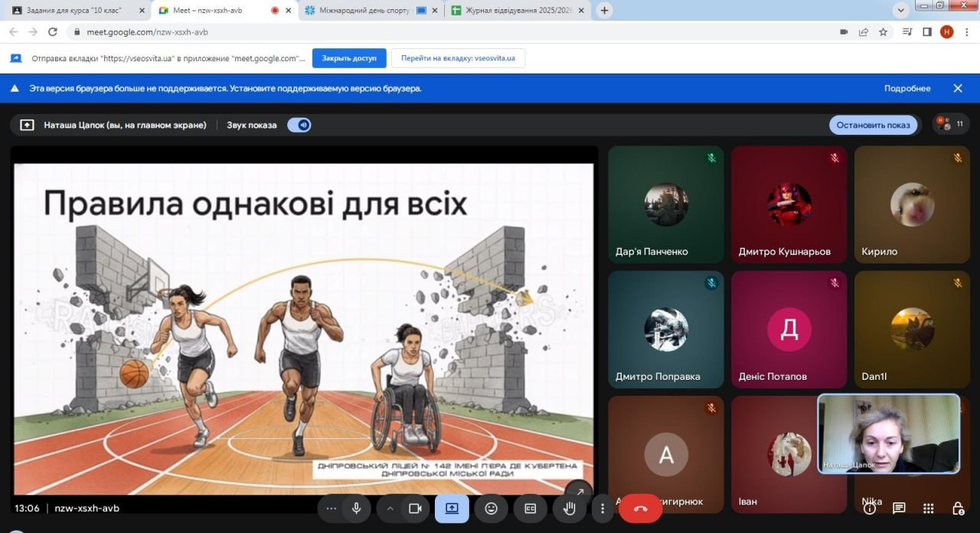Click the 'Закрыть доступ' button

349,58
